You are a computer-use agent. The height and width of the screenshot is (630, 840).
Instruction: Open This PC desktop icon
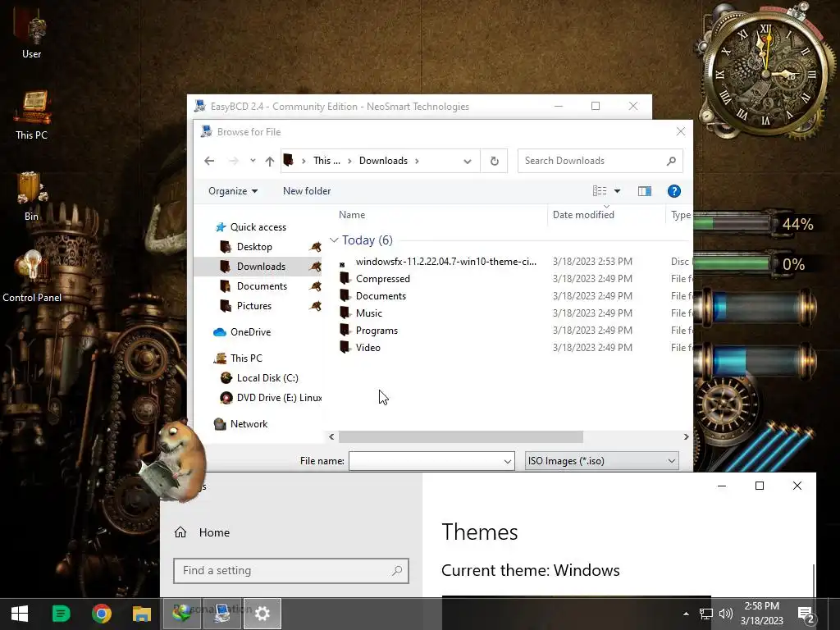click(x=32, y=115)
